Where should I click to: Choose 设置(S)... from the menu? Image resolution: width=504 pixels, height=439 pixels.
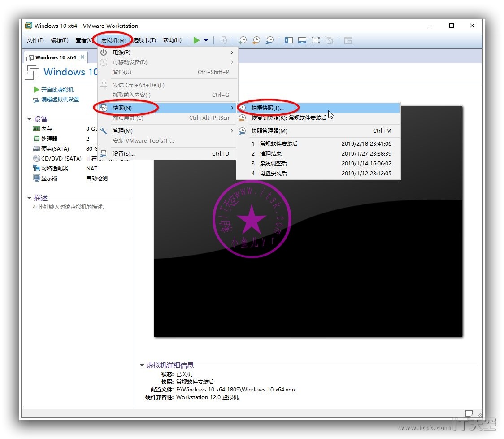[167, 154]
